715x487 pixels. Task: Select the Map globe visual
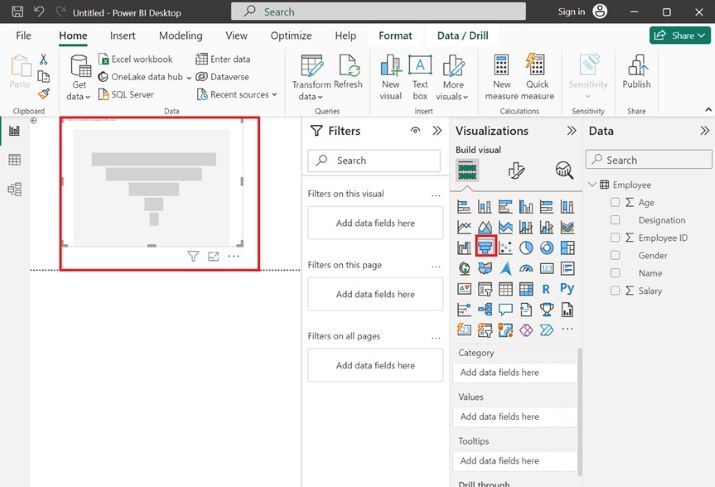[464, 268]
